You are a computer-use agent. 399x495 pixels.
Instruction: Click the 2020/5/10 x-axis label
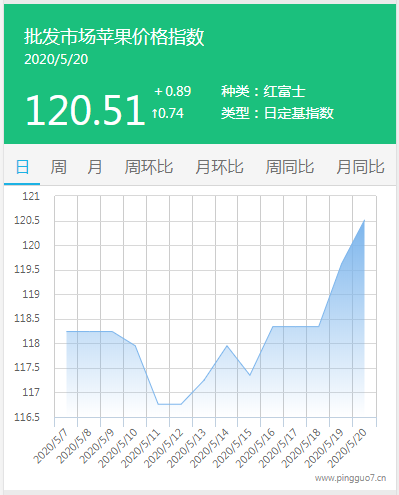click(x=118, y=448)
